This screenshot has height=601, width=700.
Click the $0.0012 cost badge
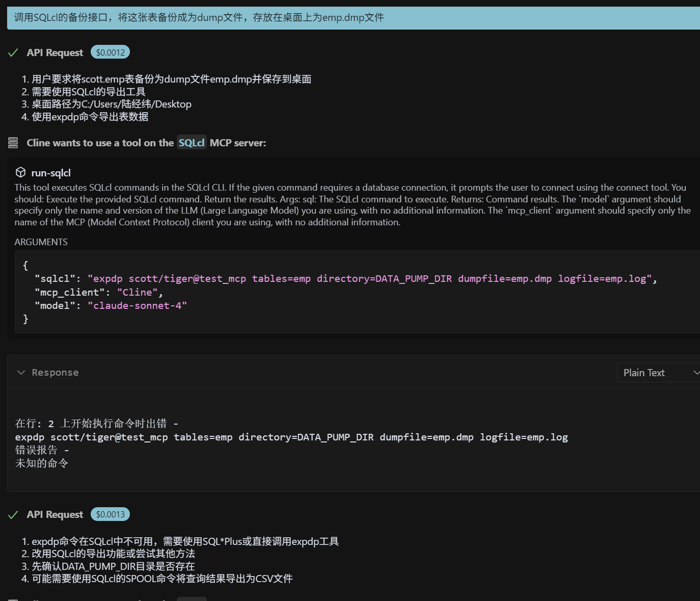click(110, 53)
